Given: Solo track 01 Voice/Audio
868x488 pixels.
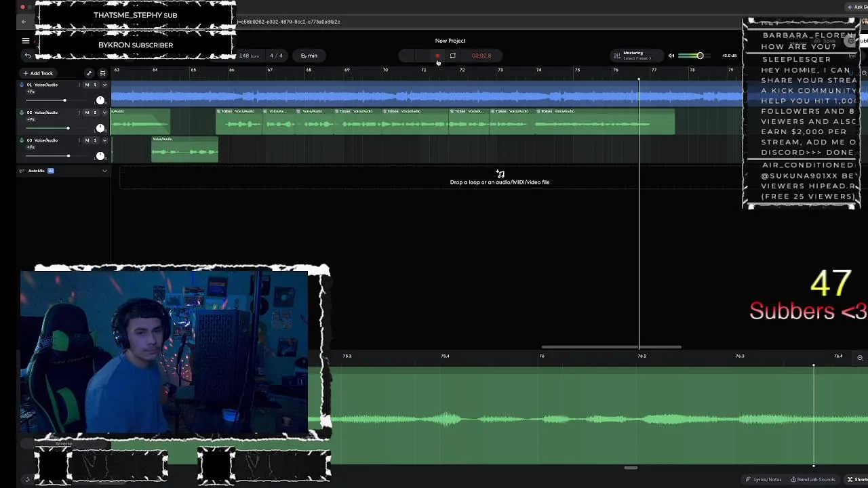Looking at the screenshot, I should tap(95, 85).
